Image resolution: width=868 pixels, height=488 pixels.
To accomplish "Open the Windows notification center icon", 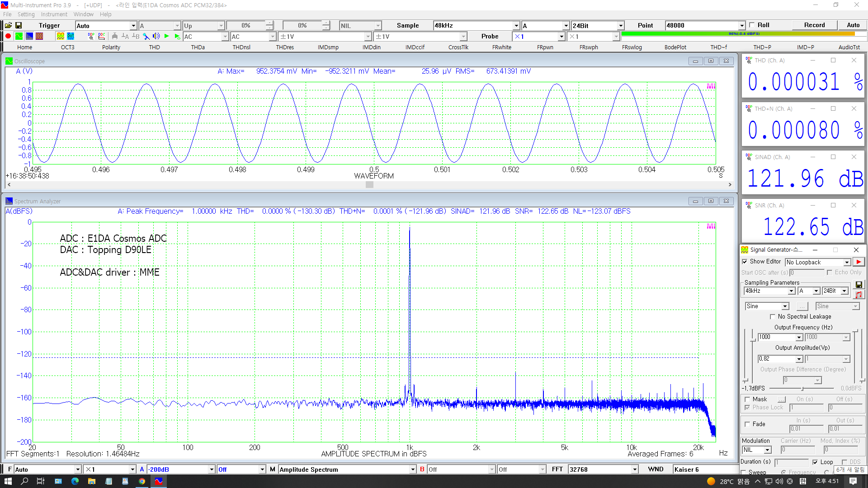I will [853, 481].
